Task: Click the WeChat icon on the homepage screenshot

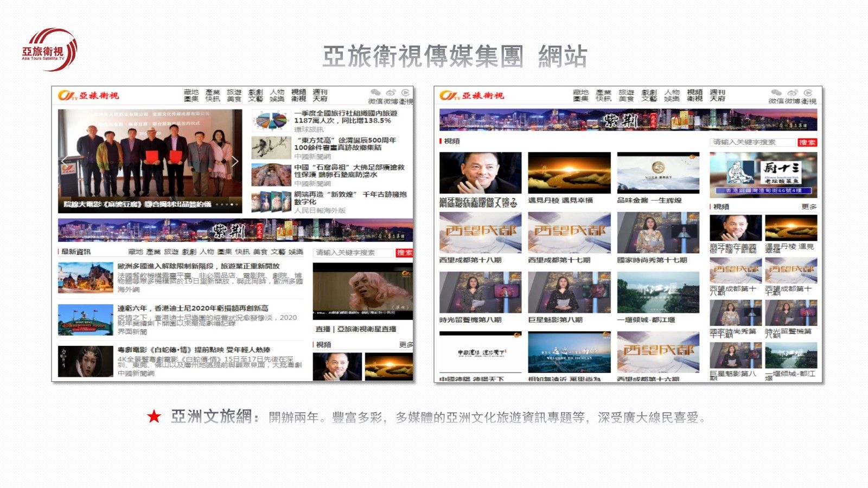Action: pyautogui.click(x=375, y=93)
